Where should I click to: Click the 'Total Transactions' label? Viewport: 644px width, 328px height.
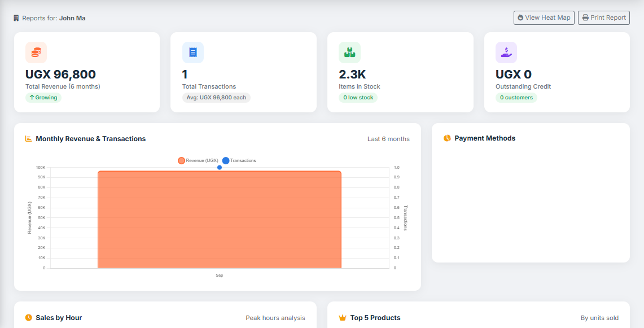(209, 87)
